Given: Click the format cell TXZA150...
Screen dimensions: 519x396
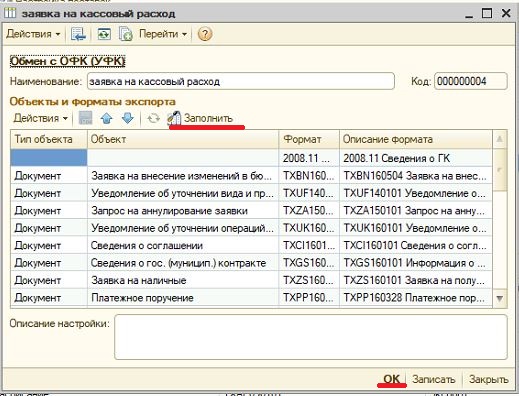Looking at the screenshot, I should tap(309, 211).
